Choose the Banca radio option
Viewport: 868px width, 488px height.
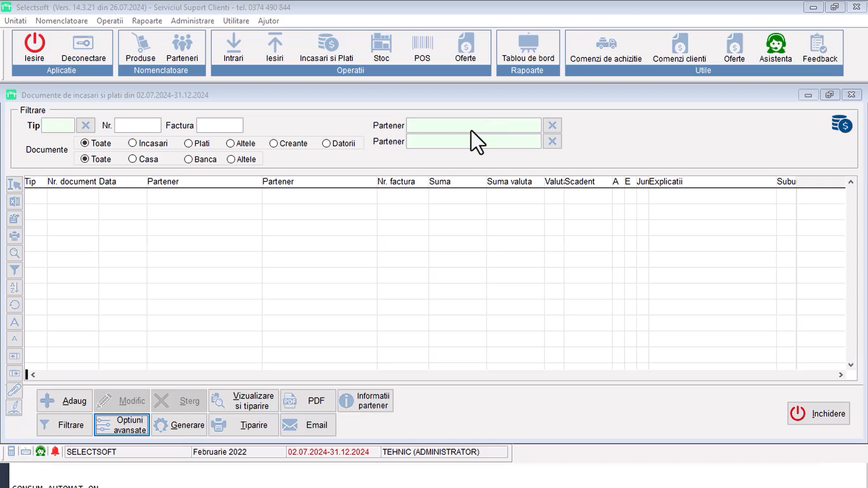[x=188, y=159]
